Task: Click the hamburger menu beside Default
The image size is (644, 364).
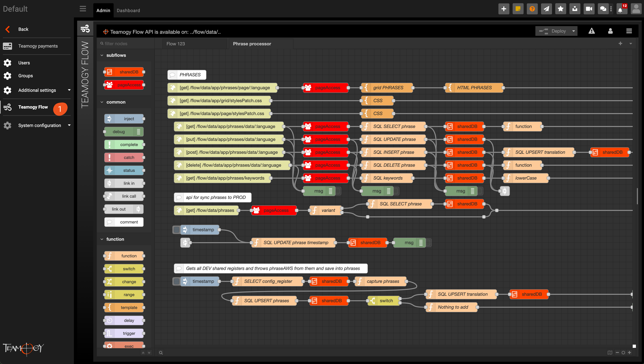Action: (83, 9)
